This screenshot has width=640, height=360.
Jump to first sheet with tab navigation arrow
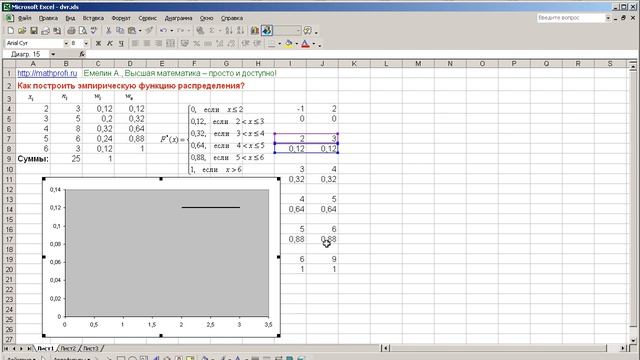click(7, 348)
